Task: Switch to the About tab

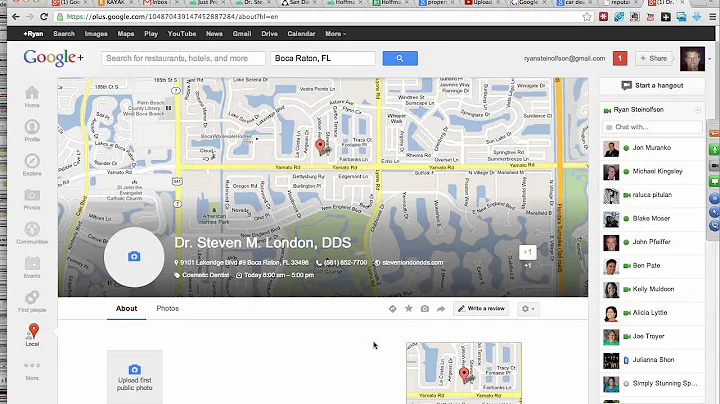Action: click(126, 309)
